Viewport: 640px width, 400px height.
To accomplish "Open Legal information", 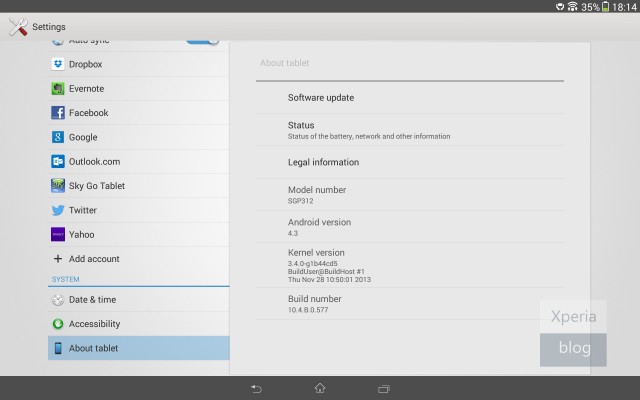I will coord(410,162).
